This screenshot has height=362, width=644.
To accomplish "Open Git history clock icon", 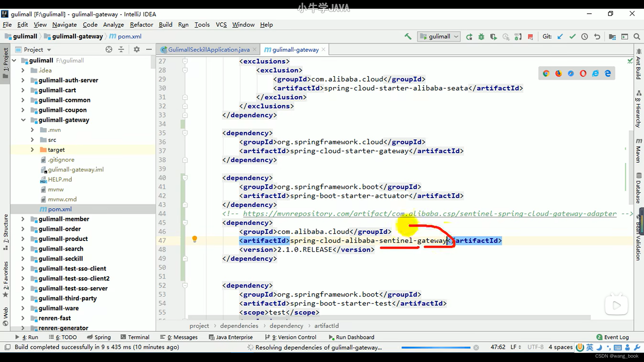I will pos(585,37).
